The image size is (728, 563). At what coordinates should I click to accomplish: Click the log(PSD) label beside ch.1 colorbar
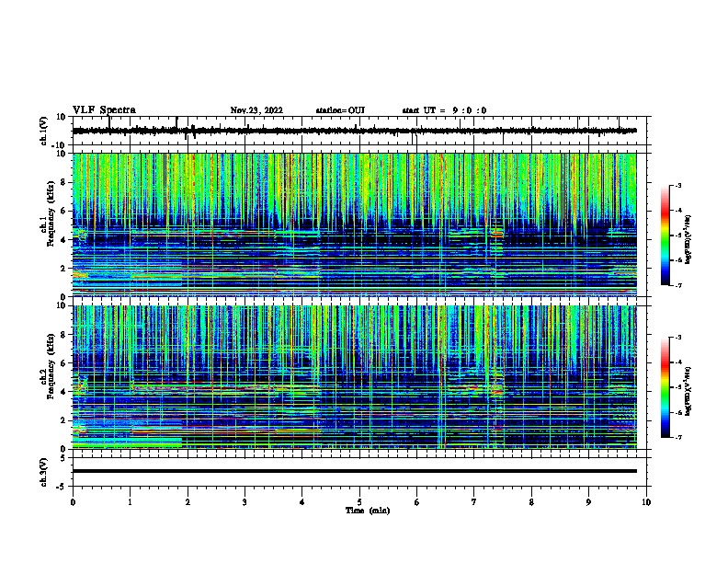688,239
